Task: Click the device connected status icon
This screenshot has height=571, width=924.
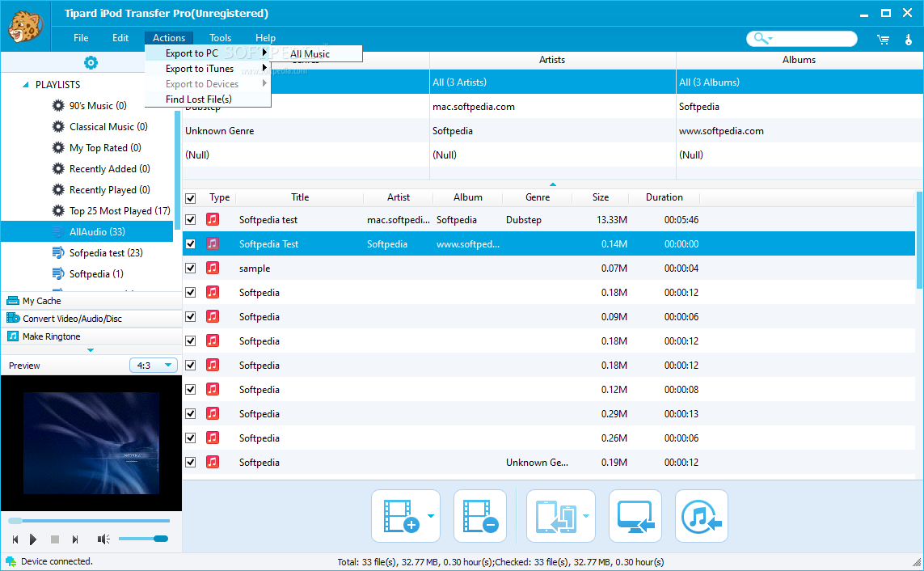Action: (11, 561)
